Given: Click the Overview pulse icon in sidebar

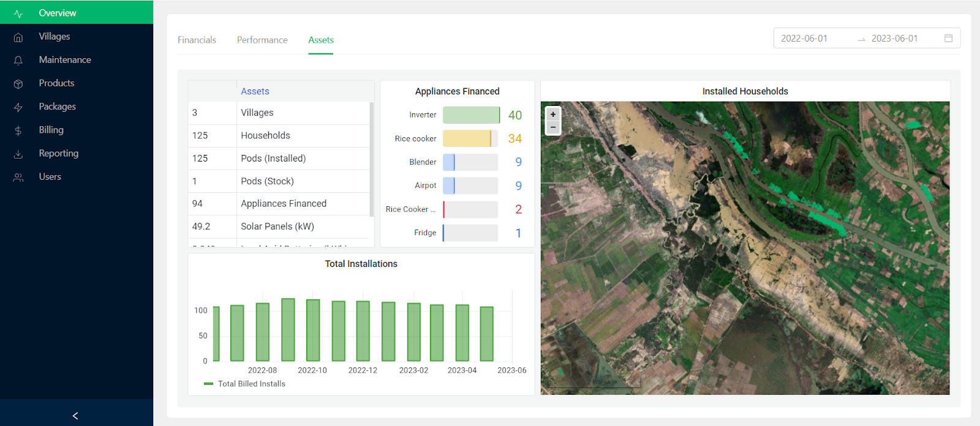Looking at the screenshot, I should (x=18, y=13).
